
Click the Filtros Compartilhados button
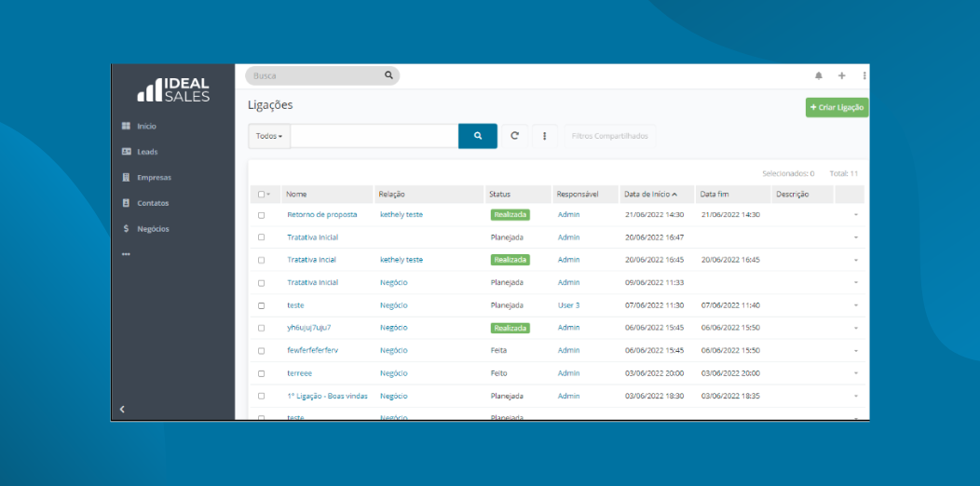coord(610,136)
